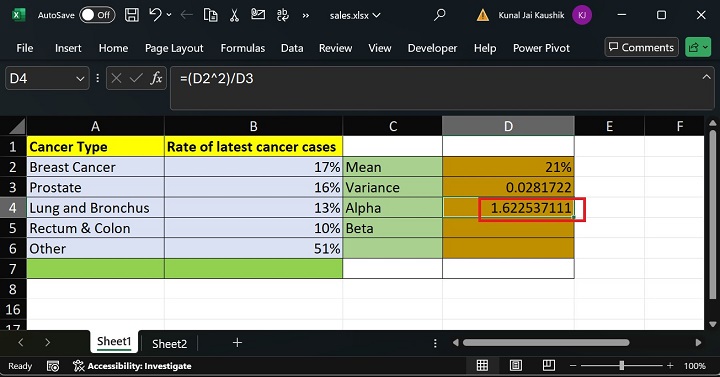
Task: Select column B header
Action: pyautogui.click(x=253, y=126)
